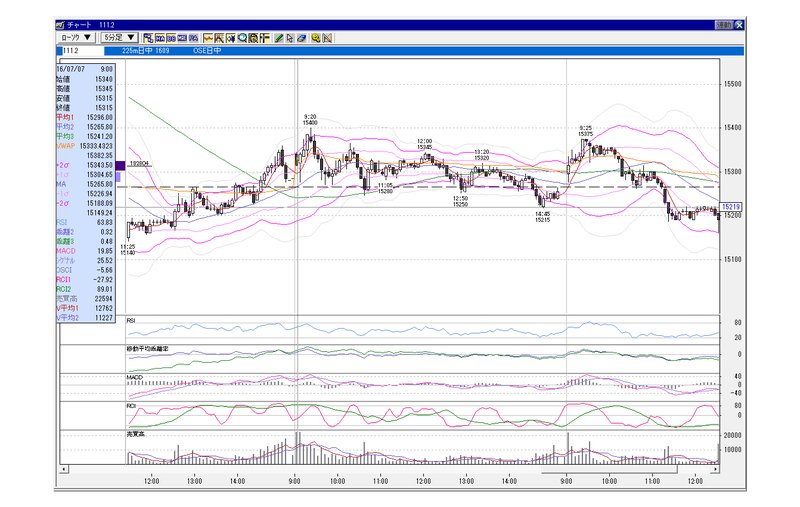Click the right arrow of horizontal scrollbar
The image size is (800, 507).
click(x=716, y=469)
